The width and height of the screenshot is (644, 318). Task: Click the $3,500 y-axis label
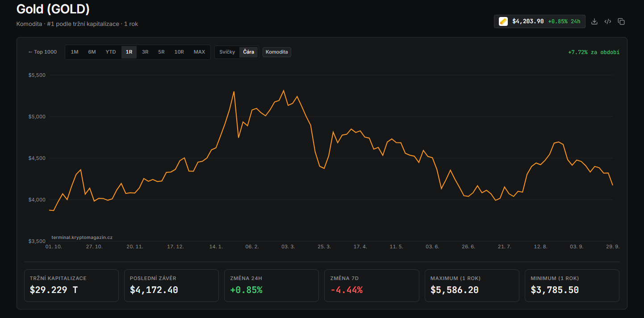[37, 241]
